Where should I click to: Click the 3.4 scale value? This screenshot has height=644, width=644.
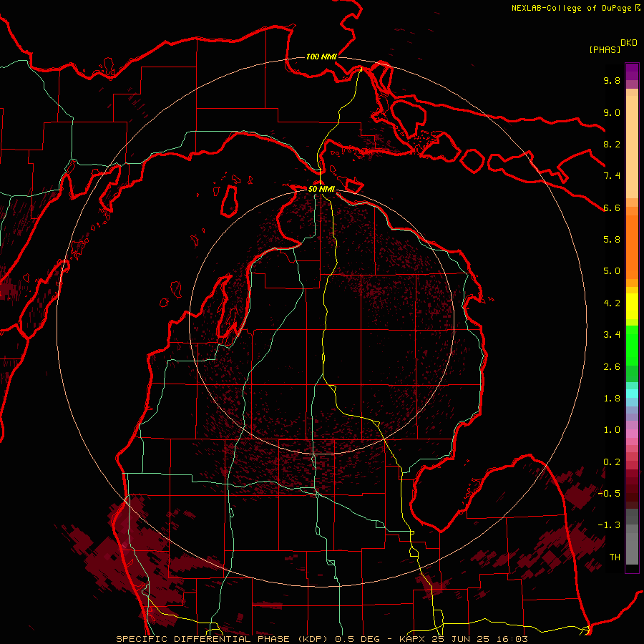pyautogui.click(x=612, y=335)
